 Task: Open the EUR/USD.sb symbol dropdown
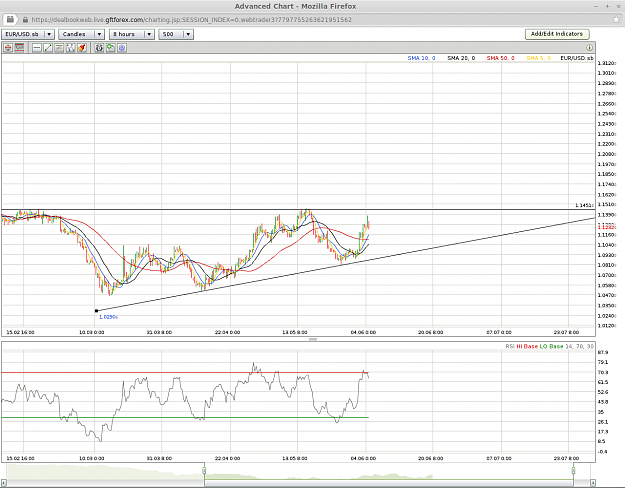tap(28, 34)
